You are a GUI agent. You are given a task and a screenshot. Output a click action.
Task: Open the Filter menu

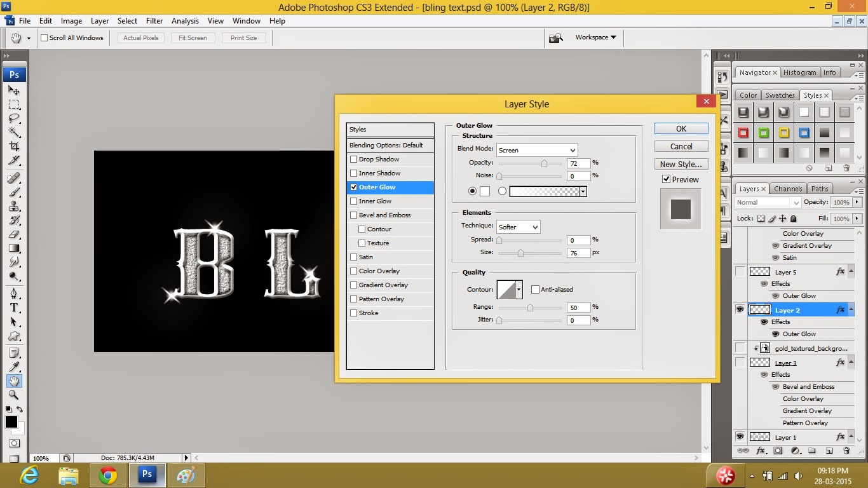154,20
